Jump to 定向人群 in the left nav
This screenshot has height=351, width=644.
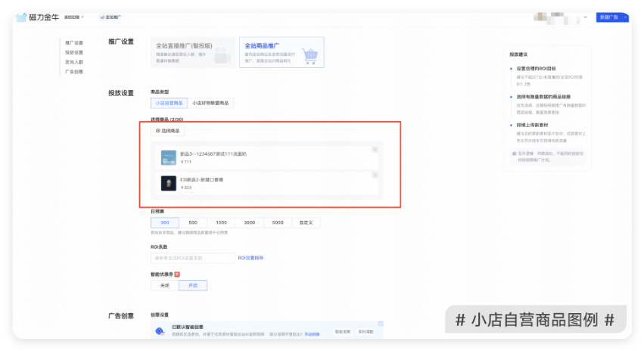click(74, 62)
